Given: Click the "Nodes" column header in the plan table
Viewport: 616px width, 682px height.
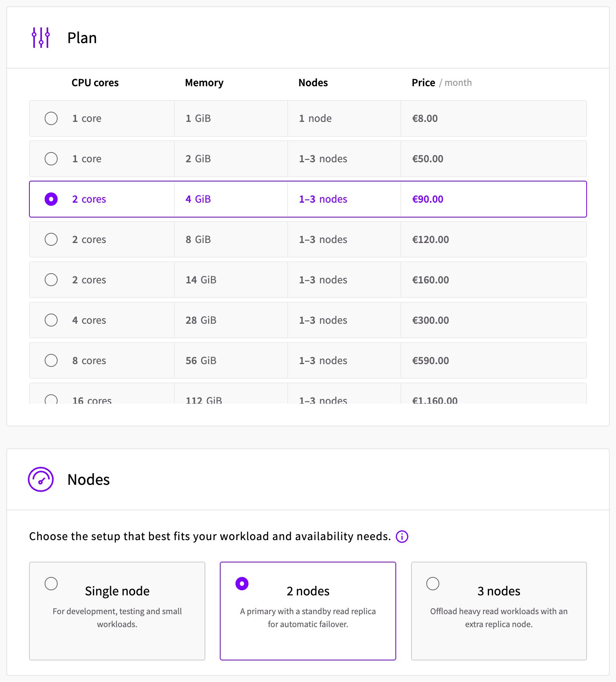Looking at the screenshot, I should click(313, 83).
